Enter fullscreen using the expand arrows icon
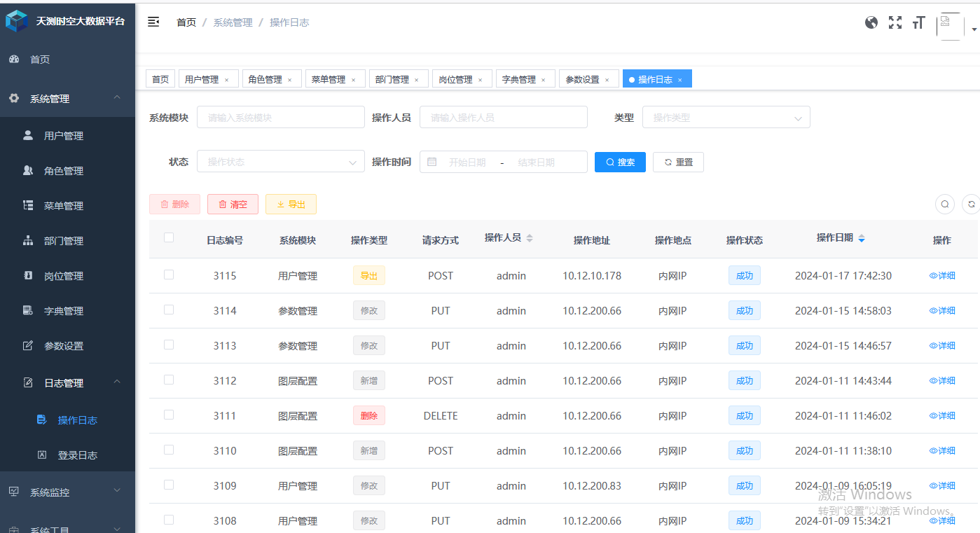Viewport: 980px width, 533px height. tap(895, 22)
